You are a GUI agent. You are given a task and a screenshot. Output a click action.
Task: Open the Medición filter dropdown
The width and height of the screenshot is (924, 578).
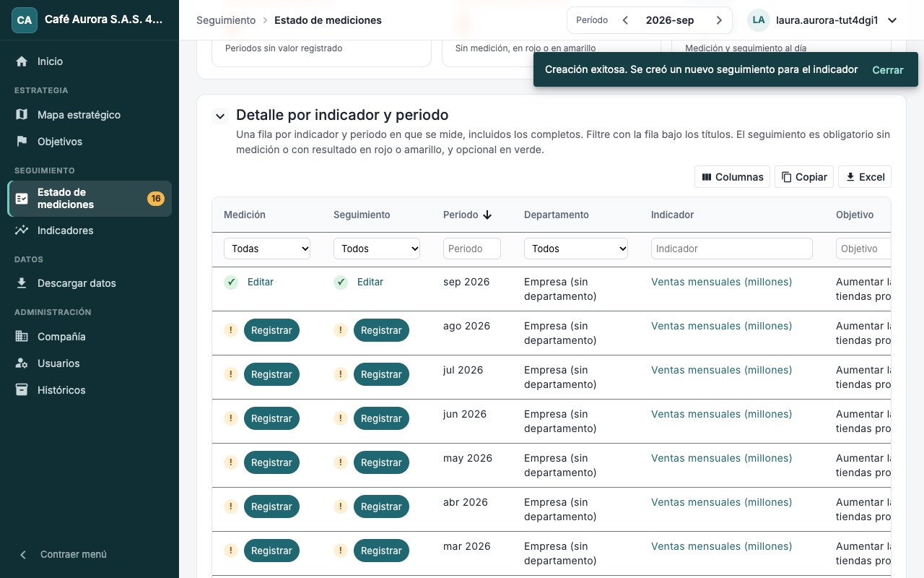(x=267, y=249)
